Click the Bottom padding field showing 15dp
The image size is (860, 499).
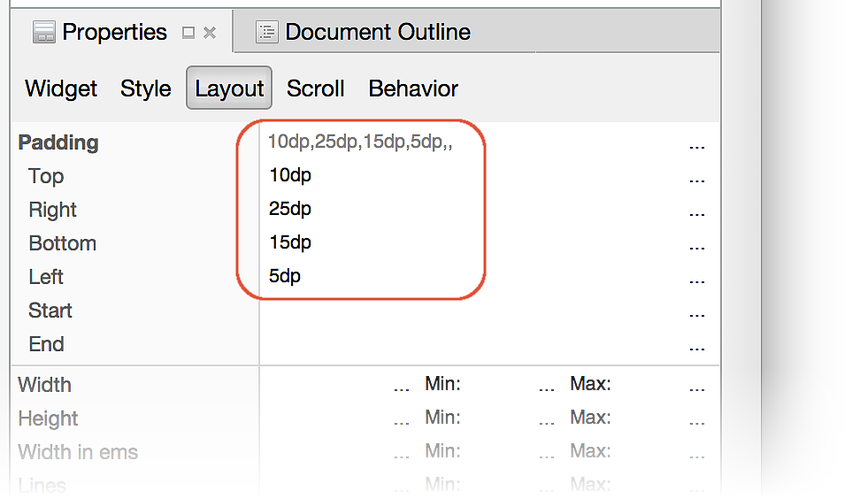(x=291, y=243)
